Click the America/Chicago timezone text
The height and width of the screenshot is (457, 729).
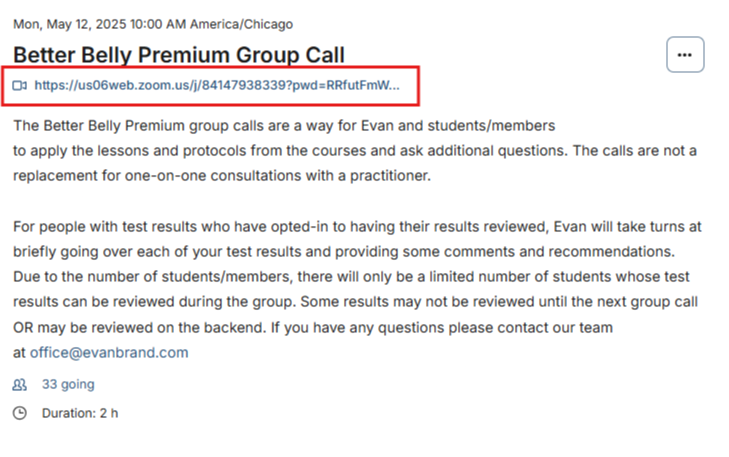click(x=241, y=24)
